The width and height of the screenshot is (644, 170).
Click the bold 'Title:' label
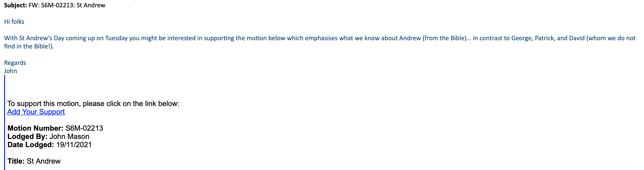(16, 161)
